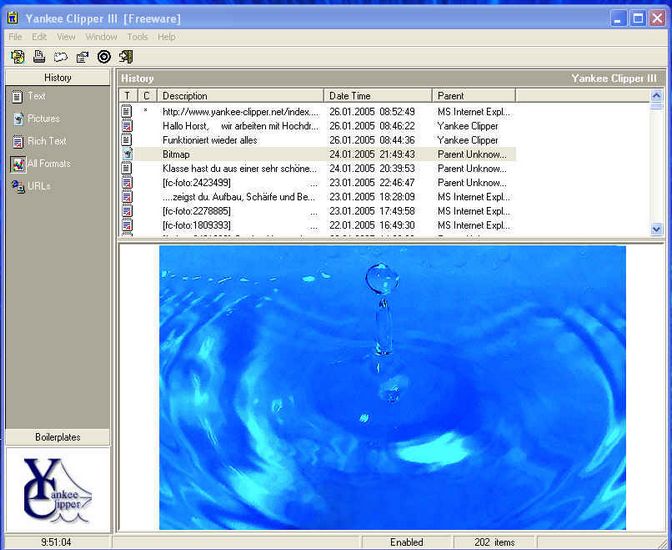The image size is (672, 550).
Task: Click 'Yankee Clipper' parent of Funktioniert row
Action: click(468, 140)
